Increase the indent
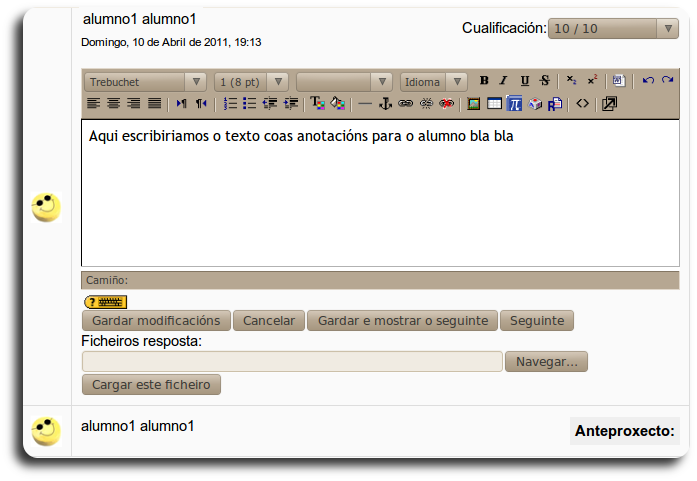Viewport: 697px width, 481px height. 291,104
